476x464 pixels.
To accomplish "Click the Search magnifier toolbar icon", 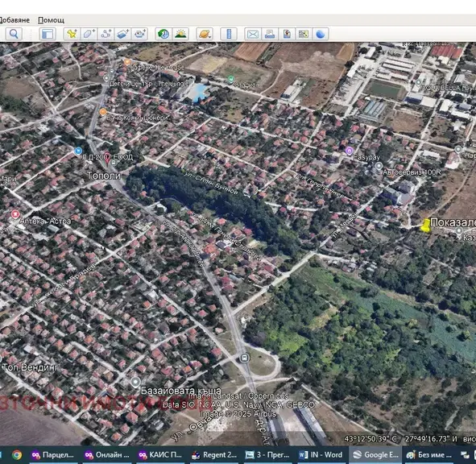I will (14, 34).
